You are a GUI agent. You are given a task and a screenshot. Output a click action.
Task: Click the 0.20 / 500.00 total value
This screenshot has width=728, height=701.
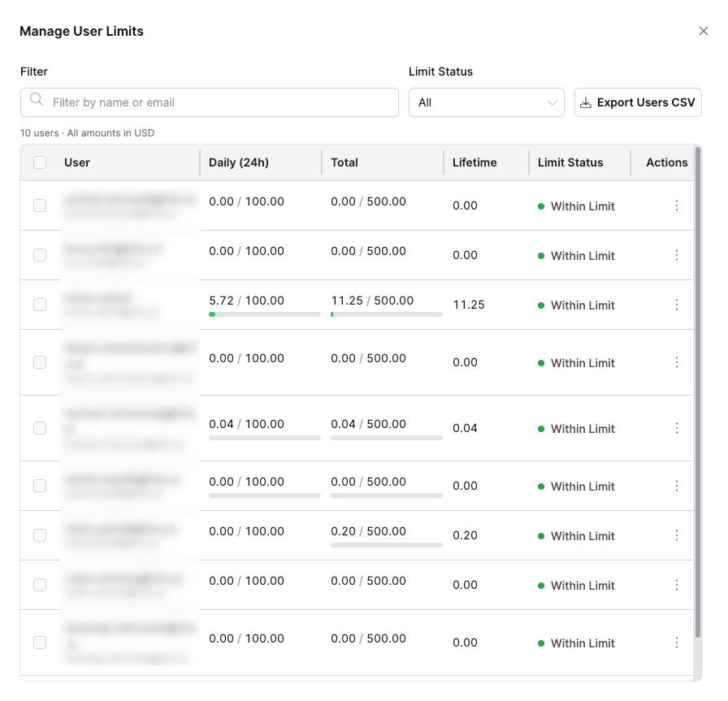(368, 531)
